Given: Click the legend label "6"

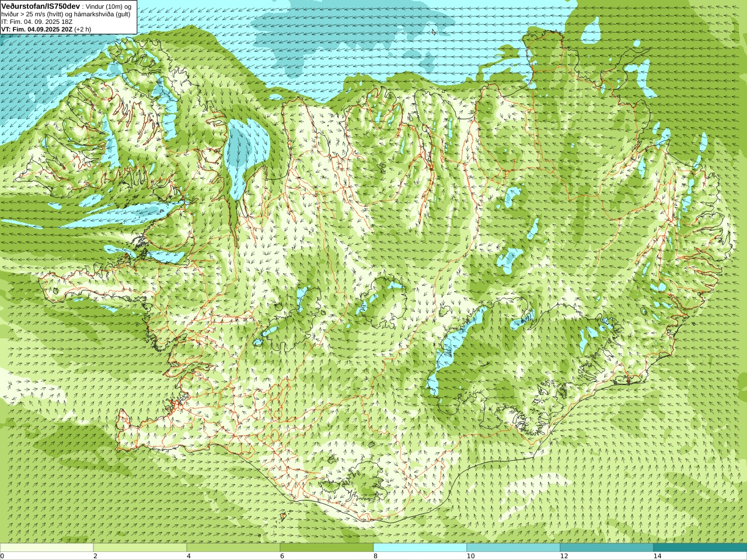Looking at the screenshot, I should (282, 556).
